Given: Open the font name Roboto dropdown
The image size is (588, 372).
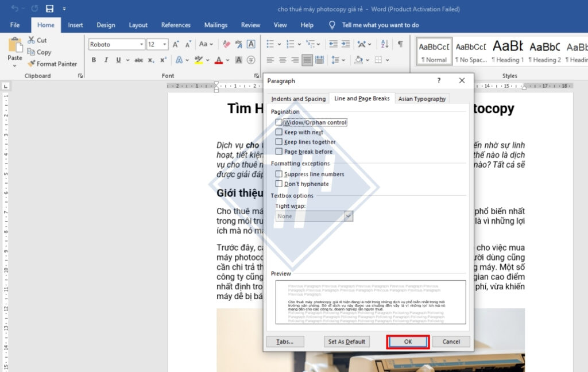Looking at the screenshot, I should [141, 44].
